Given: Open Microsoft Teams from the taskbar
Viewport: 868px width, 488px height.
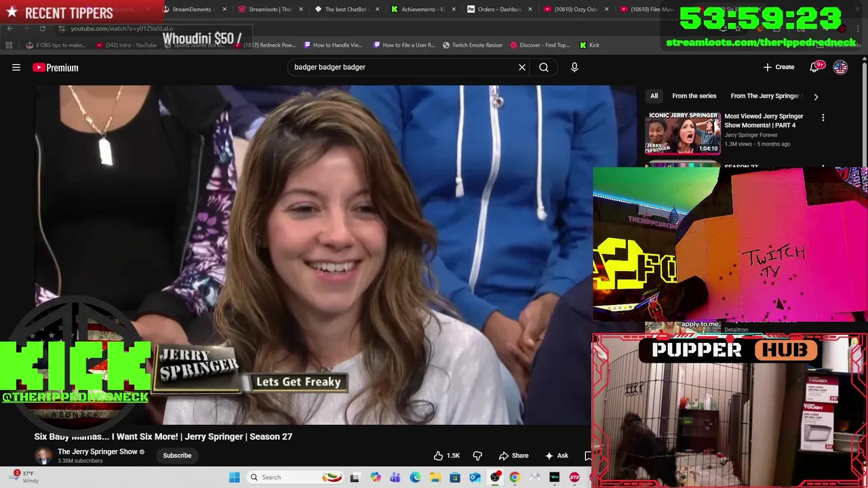Looking at the screenshot, I should click(x=395, y=477).
